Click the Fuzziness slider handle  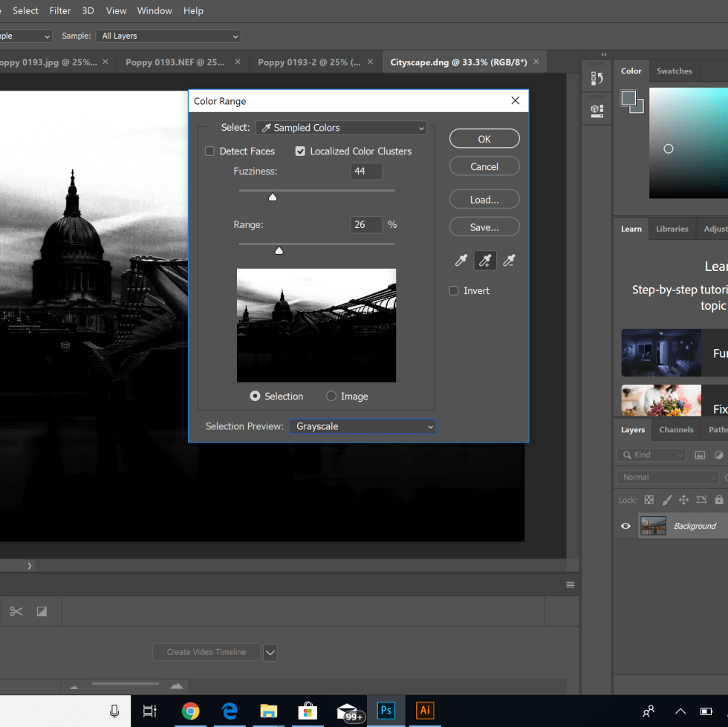[x=273, y=197]
